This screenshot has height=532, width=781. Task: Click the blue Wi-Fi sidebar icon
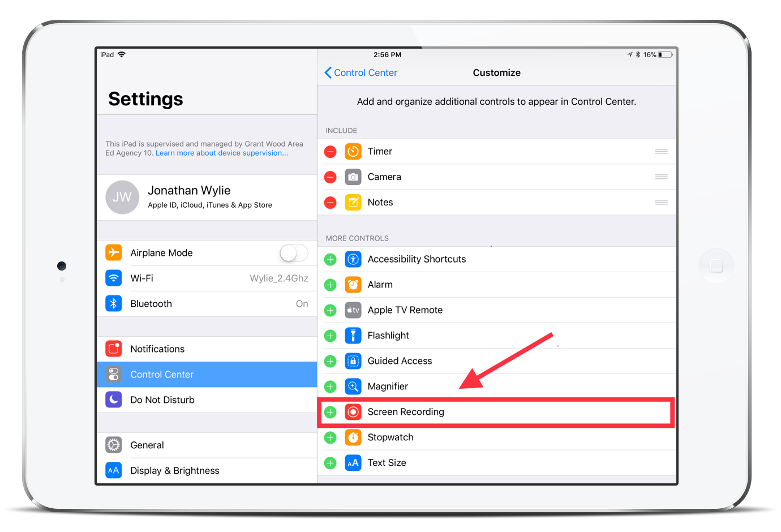pyautogui.click(x=114, y=278)
